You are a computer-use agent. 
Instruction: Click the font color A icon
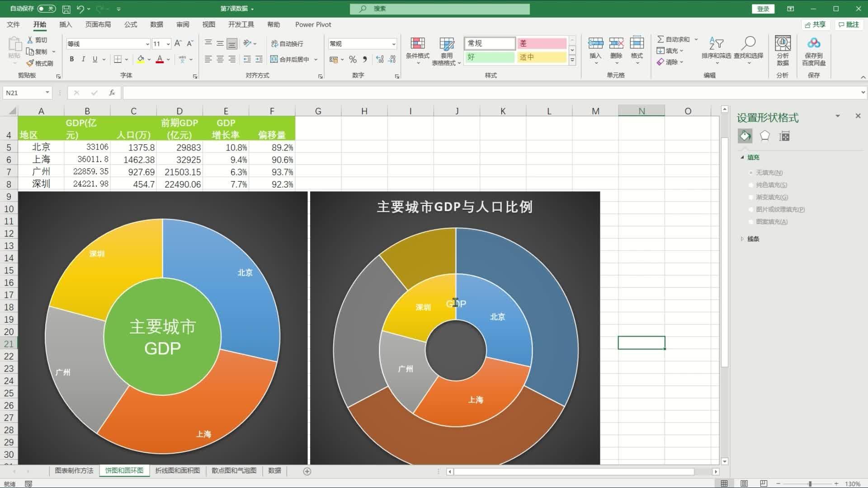pos(160,59)
